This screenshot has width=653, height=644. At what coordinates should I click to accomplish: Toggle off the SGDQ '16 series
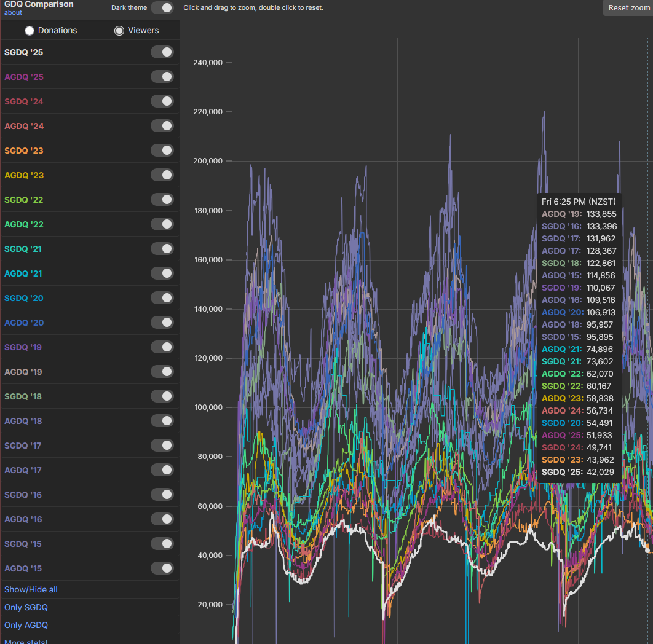pyautogui.click(x=162, y=494)
